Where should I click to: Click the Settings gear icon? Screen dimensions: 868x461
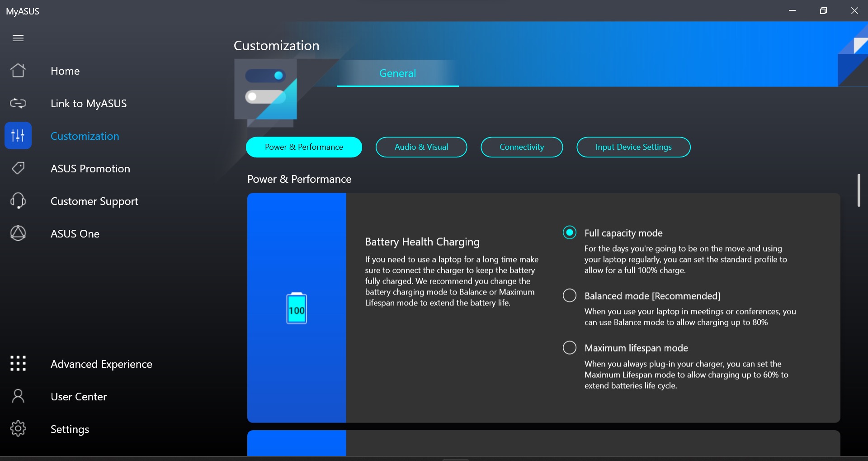(x=18, y=428)
